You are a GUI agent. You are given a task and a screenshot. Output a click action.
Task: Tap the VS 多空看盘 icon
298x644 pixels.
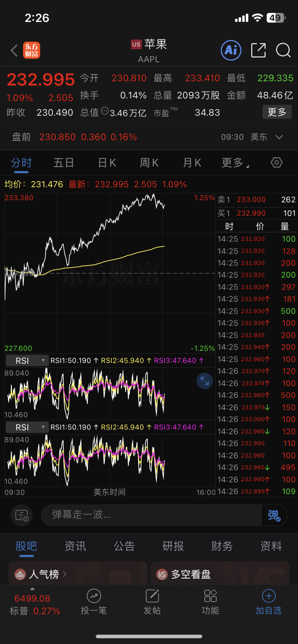162,574
